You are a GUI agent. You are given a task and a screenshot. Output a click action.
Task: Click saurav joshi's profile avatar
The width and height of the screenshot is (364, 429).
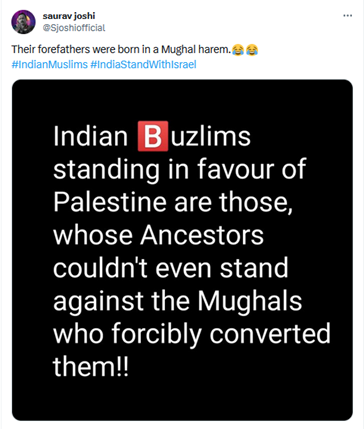(23, 22)
